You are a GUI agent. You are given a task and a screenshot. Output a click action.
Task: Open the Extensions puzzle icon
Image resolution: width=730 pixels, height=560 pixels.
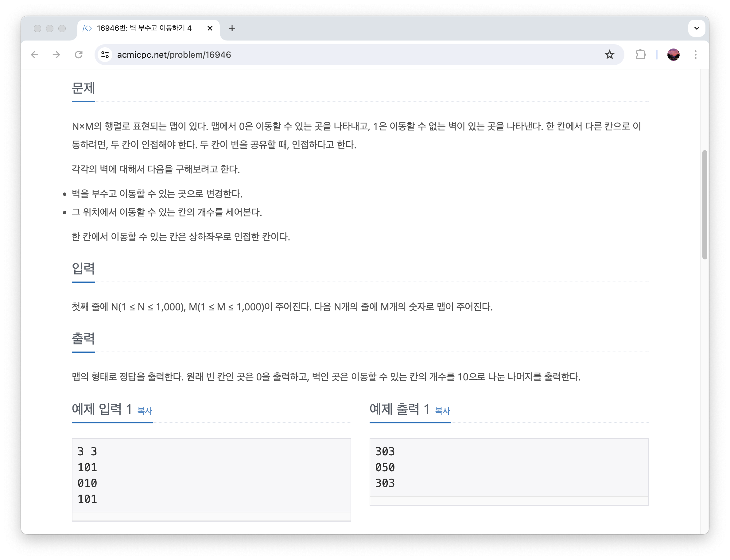pyautogui.click(x=640, y=55)
